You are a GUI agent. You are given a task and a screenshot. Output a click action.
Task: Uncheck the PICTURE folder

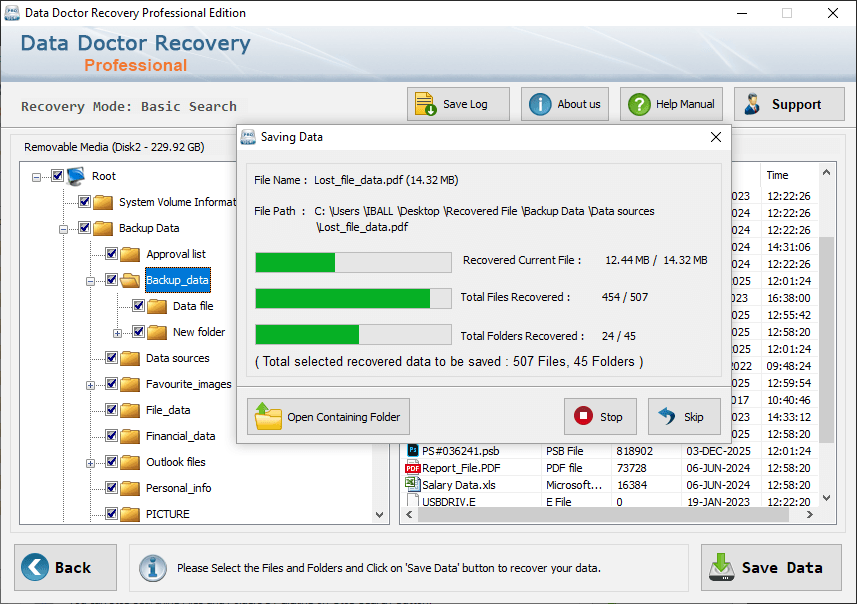111,514
